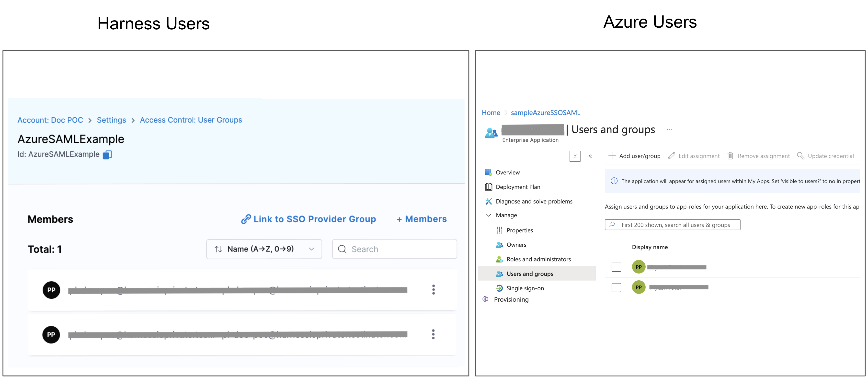This screenshot has height=388, width=868.
Task: Click Update credential in Azure toolbar
Action: [x=825, y=156]
